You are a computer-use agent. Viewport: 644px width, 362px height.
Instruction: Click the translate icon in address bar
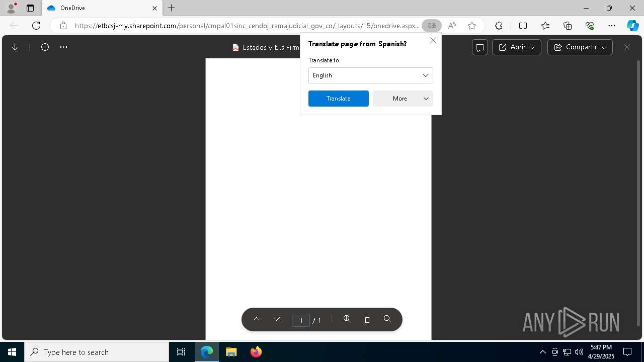(432, 26)
